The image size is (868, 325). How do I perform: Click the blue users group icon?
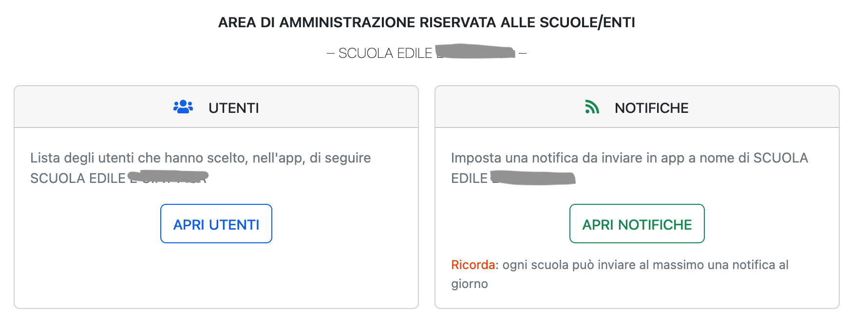pyautogui.click(x=183, y=107)
